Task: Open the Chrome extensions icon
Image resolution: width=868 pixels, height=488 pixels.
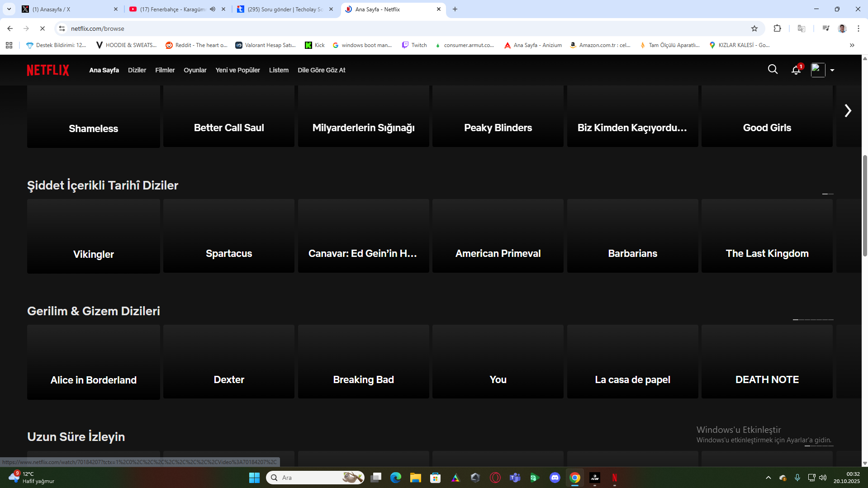Action: coord(777,28)
